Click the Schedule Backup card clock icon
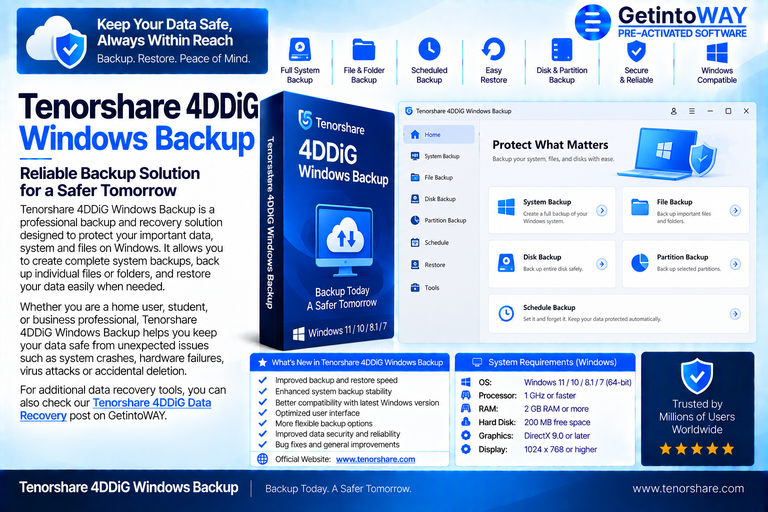Viewport: 768px width, 512px height. 506,314
